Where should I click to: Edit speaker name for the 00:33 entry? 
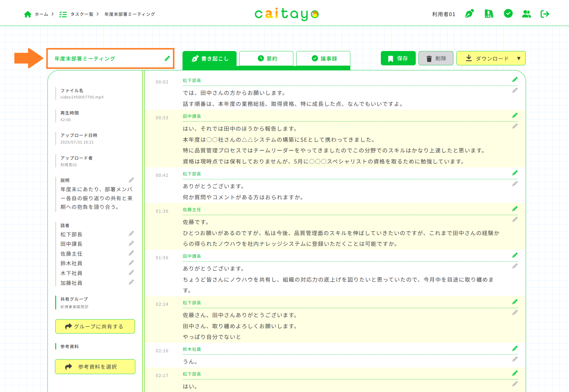click(515, 115)
